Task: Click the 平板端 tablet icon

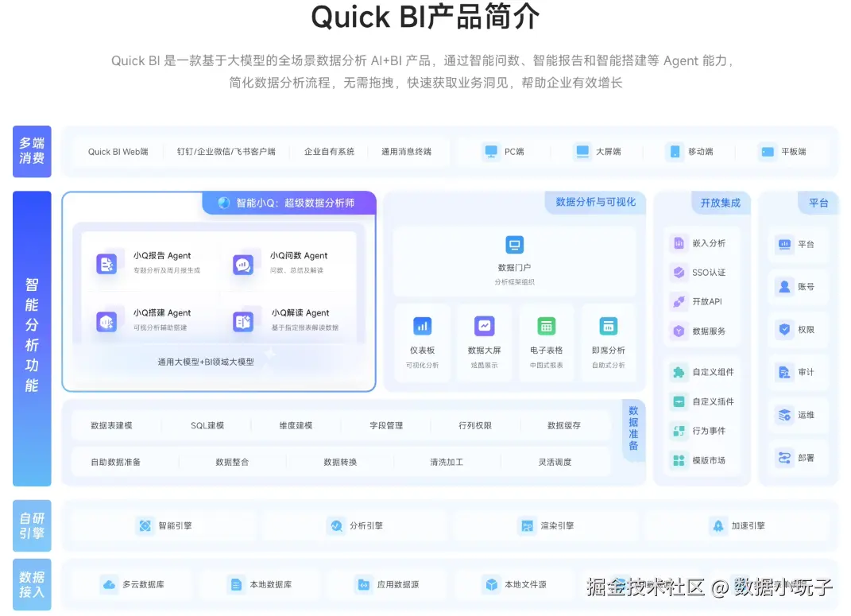Action: click(768, 152)
